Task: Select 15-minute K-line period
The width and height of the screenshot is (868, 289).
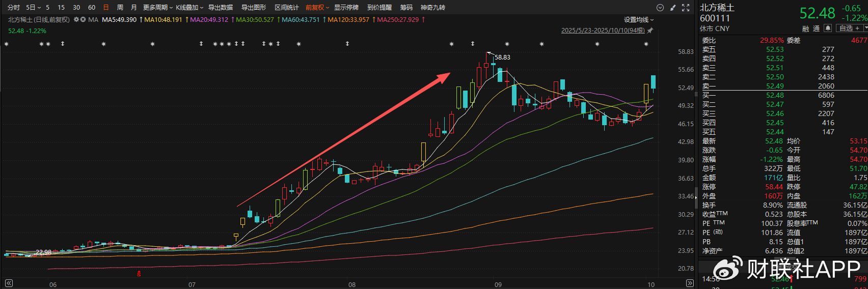Action: 61,8
